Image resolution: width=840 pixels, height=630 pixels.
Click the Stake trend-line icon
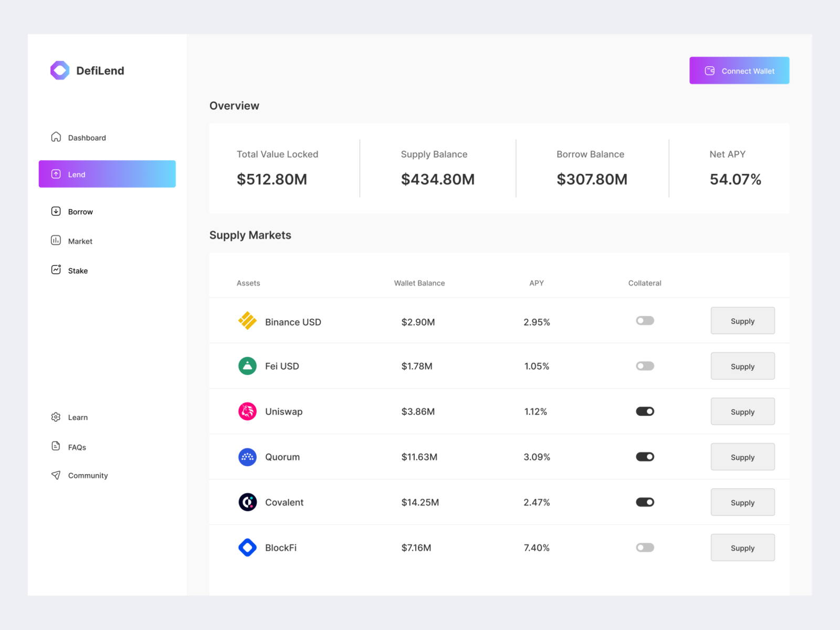click(x=56, y=270)
